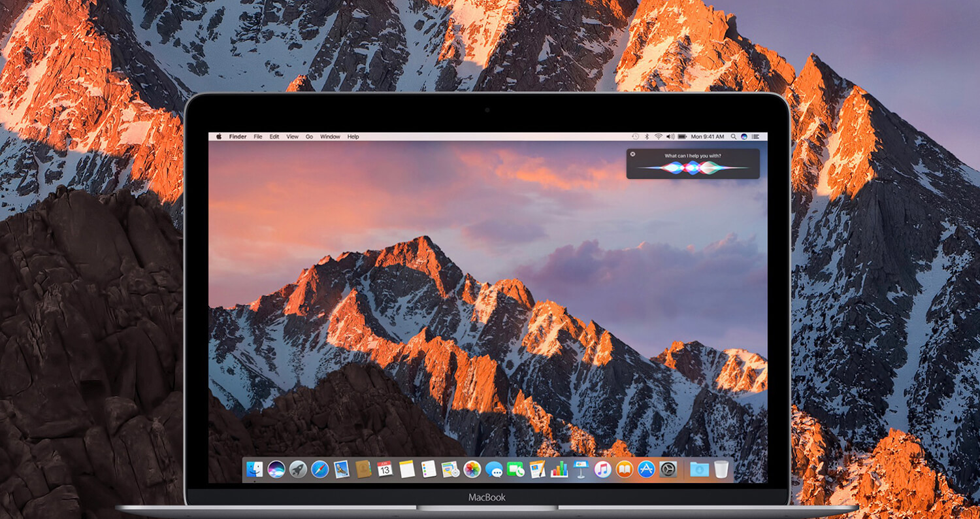Open the clock menu showing Mon 9:41 AM
This screenshot has width=980, height=519.
pyautogui.click(x=708, y=136)
